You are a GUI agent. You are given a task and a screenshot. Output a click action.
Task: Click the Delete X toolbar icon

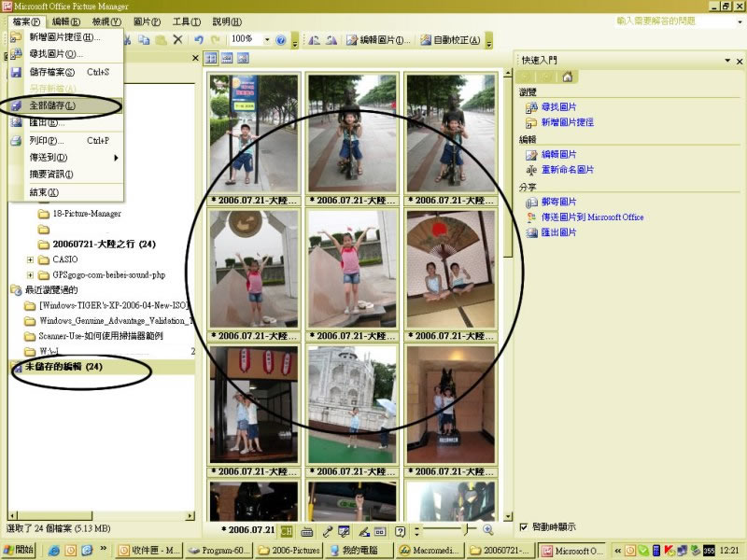pos(177,39)
